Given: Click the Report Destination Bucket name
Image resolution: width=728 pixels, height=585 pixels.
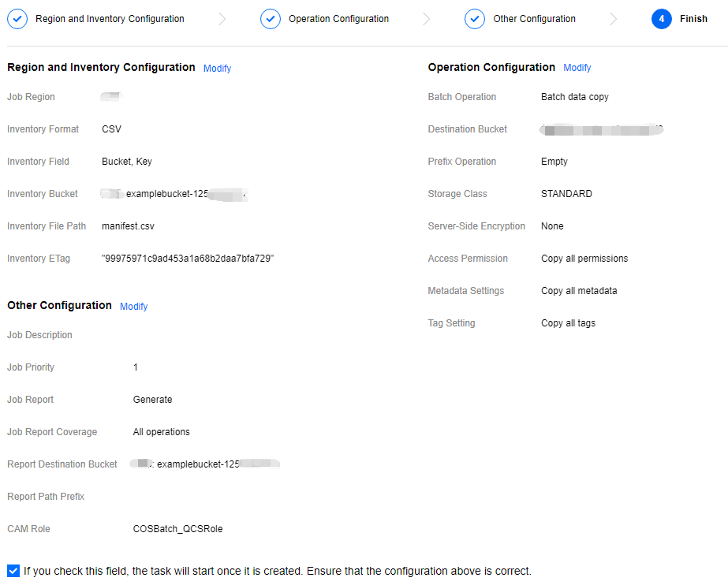Looking at the screenshot, I should click(205, 464).
